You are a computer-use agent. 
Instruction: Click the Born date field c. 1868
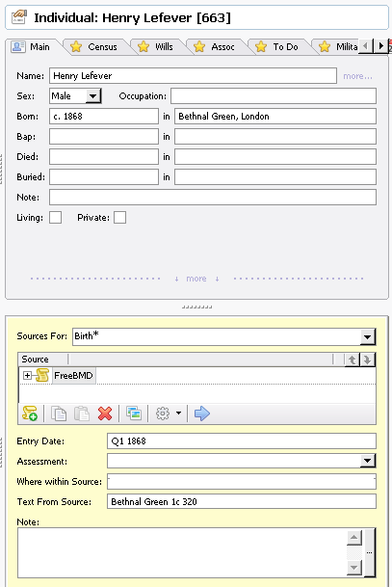coord(104,117)
